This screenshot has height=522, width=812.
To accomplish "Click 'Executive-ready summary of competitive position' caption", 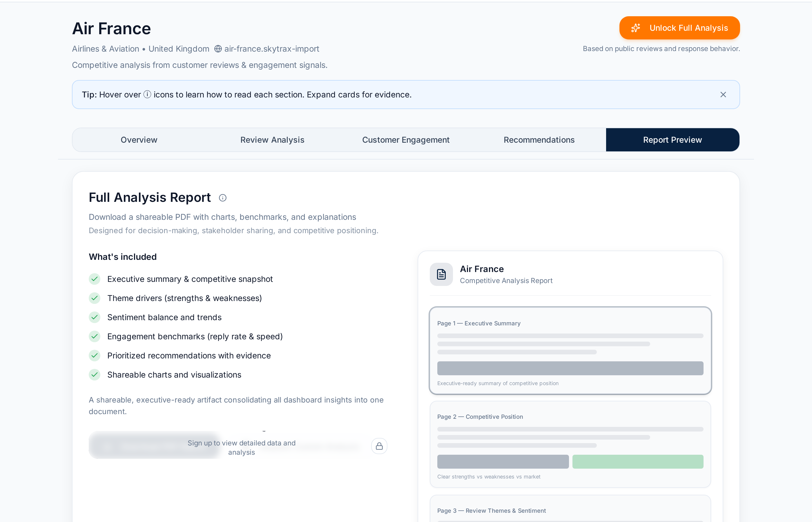I will point(498,383).
